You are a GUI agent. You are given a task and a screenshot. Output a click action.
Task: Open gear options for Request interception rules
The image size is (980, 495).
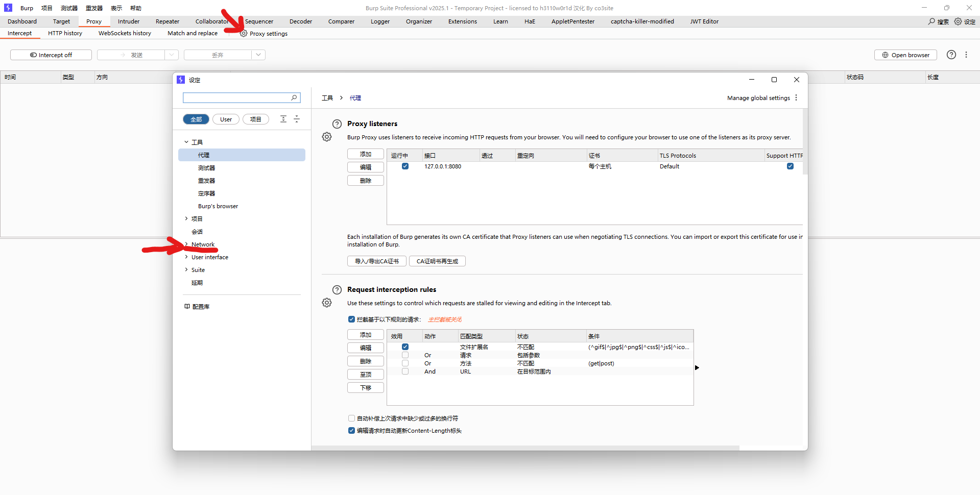(x=327, y=303)
